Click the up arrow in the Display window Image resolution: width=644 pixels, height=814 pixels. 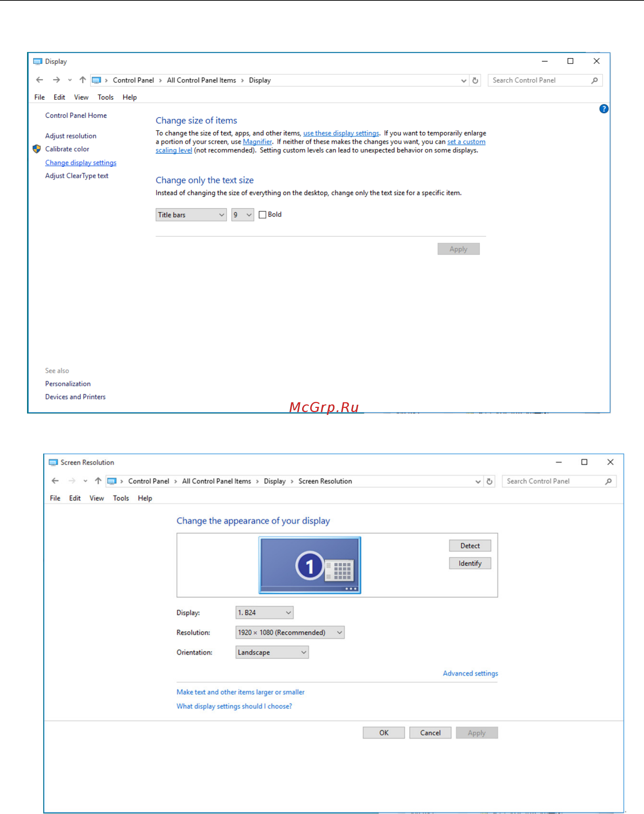tap(83, 80)
